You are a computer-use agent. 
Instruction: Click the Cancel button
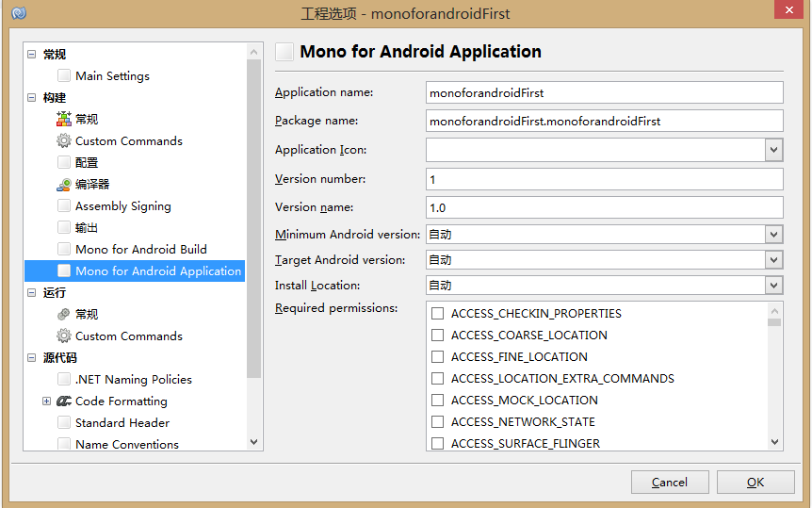pyautogui.click(x=670, y=483)
